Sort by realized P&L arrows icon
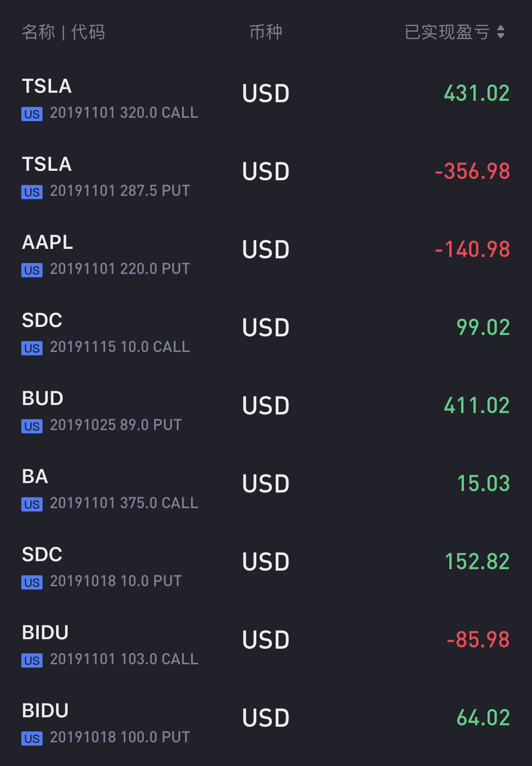The height and width of the screenshot is (766, 532). coord(501,32)
